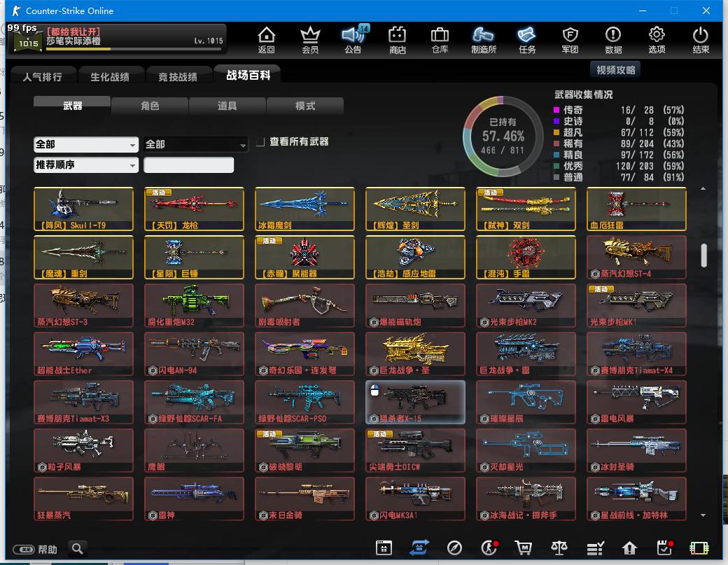Open the gift window icon in bottom bar
This screenshot has height=565, width=728.
384,548
